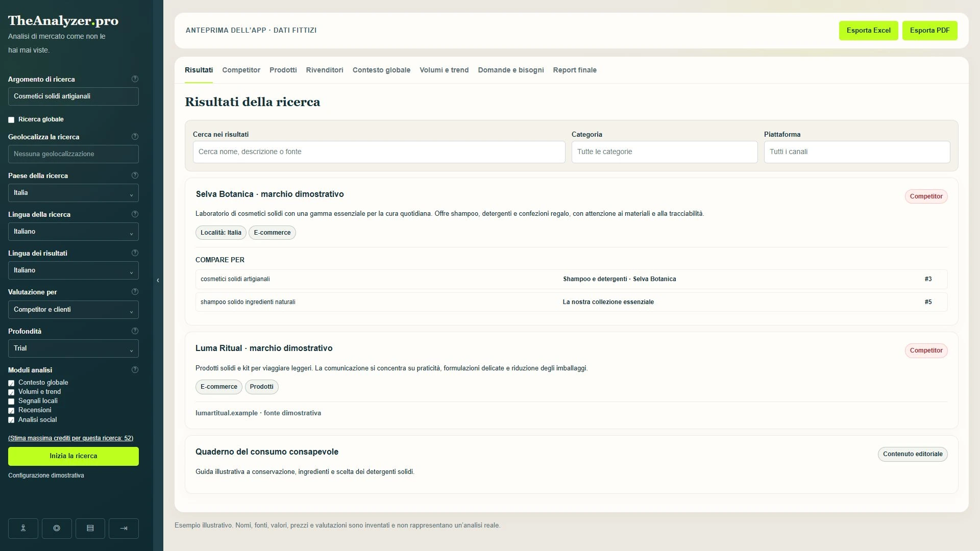Click the stacked-rows list icon in the sidebar footer
This screenshot has width=980, height=551.
click(90, 529)
